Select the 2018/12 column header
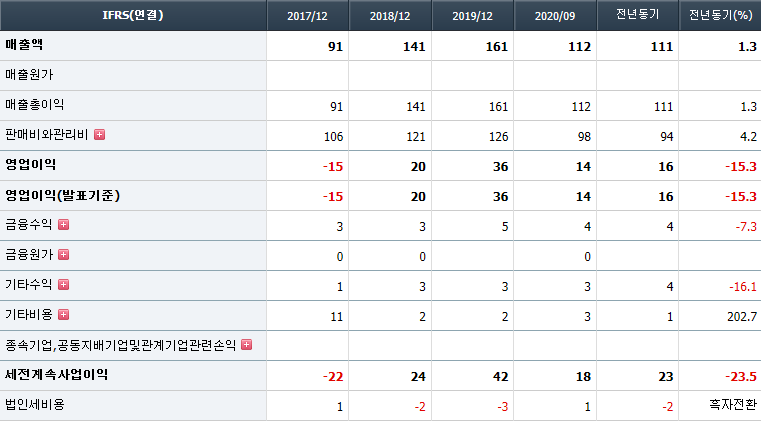Screen dimensions: 761x421 [x=390, y=15]
